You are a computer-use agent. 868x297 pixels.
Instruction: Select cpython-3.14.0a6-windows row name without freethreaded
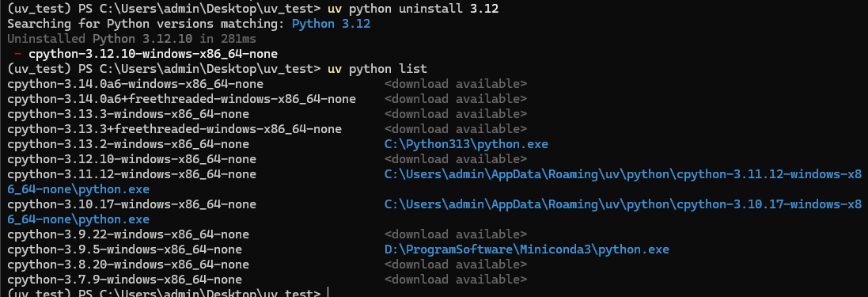[135, 84]
